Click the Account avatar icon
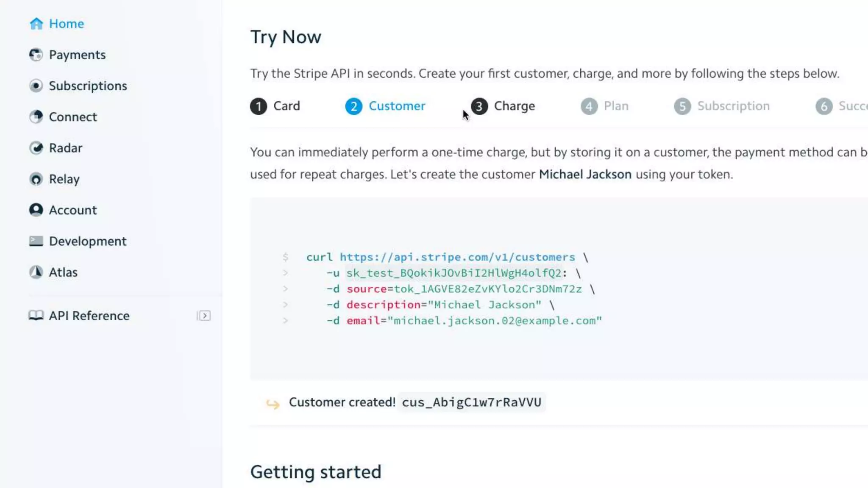The width and height of the screenshot is (868, 488). click(36, 210)
